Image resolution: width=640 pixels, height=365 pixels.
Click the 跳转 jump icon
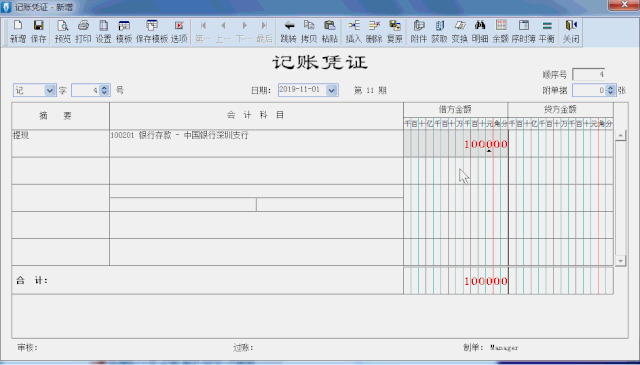[289, 32]
